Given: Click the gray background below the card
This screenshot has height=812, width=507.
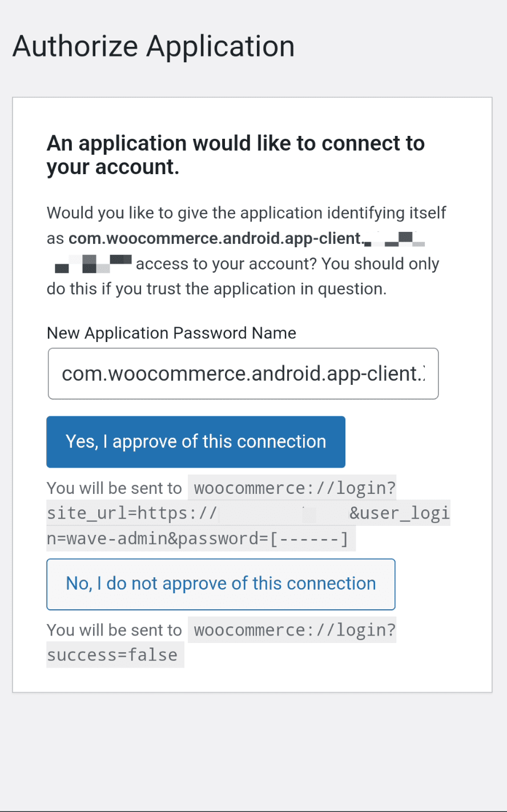Looking at the screenshot, I should [x=253, y=748].
